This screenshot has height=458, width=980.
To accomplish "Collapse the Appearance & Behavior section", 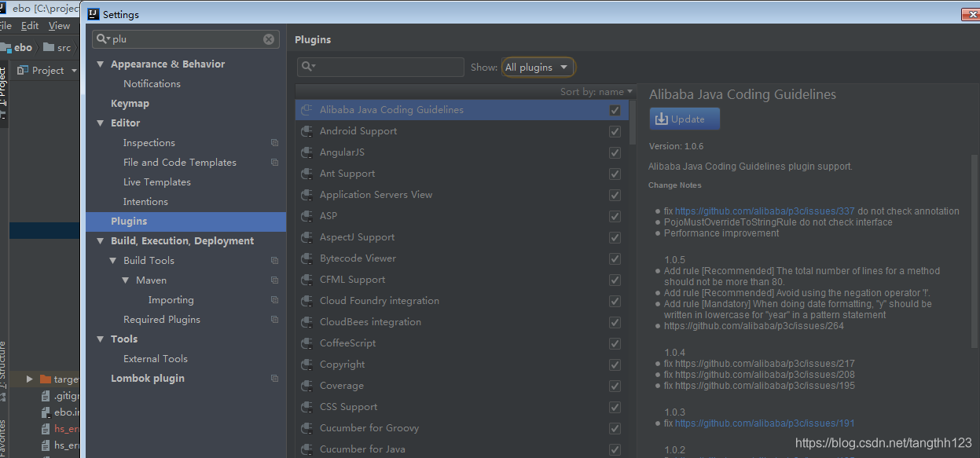I will coord(101,64).
